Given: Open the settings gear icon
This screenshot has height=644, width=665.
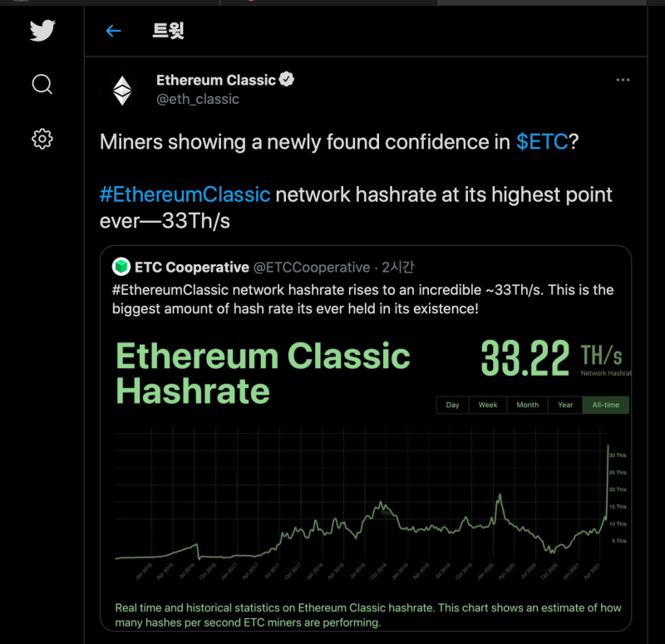Looking at the screenshot, I should click(42, 139).
